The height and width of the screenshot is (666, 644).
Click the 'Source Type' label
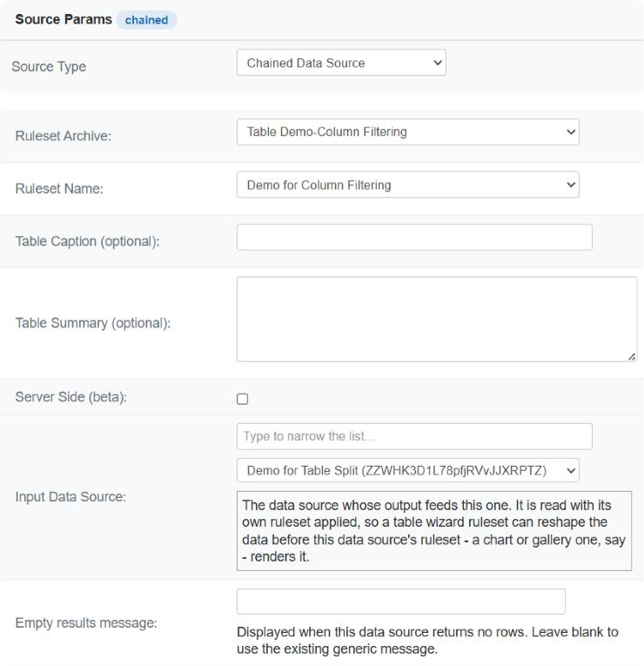click(x=49, y=67)
